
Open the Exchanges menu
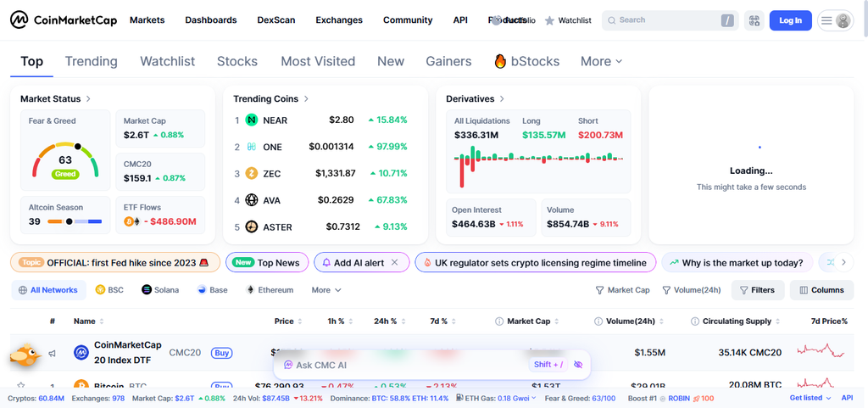click(339, 20)
